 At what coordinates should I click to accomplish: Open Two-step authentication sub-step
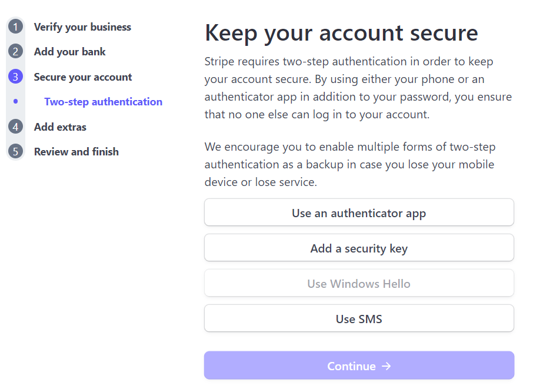click(104, 102)
